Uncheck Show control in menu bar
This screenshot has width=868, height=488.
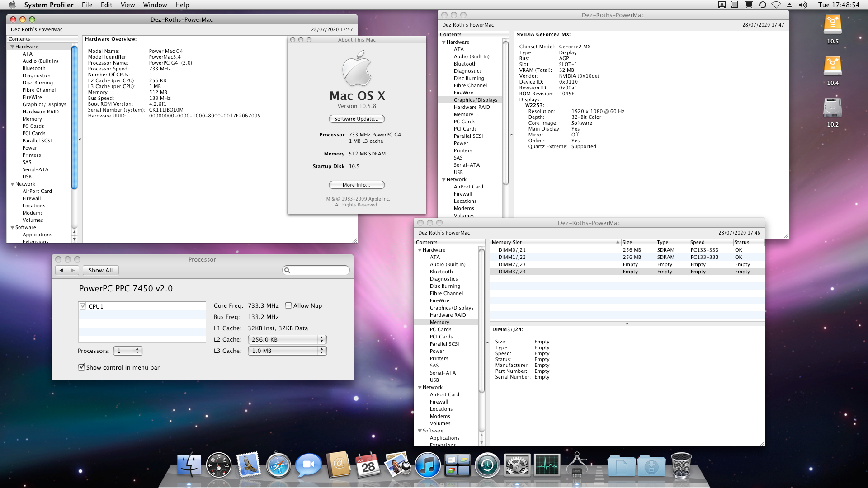pos(81,367)
